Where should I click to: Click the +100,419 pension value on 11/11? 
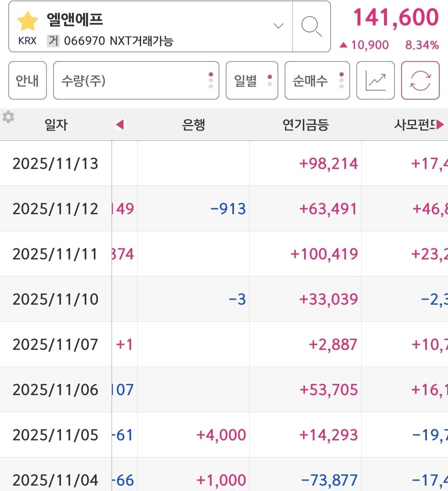pyautogui.click(x=324, y=254)
